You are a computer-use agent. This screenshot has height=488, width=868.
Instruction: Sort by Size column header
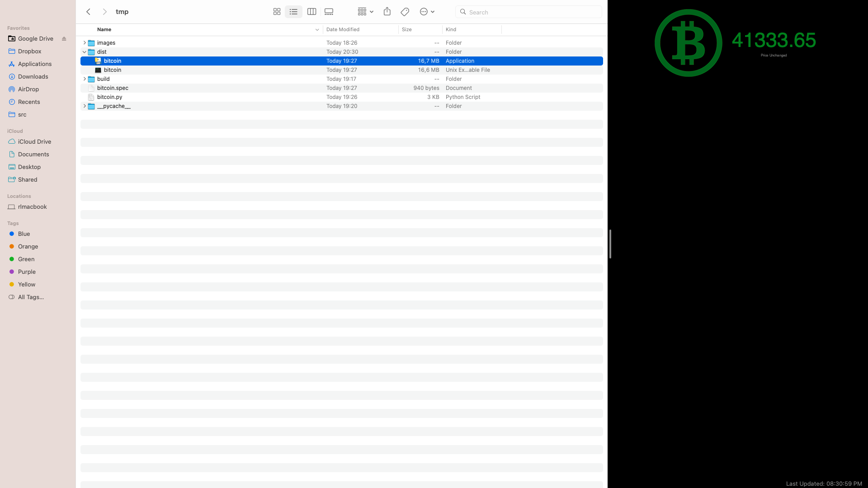click(x=406, y=30)
